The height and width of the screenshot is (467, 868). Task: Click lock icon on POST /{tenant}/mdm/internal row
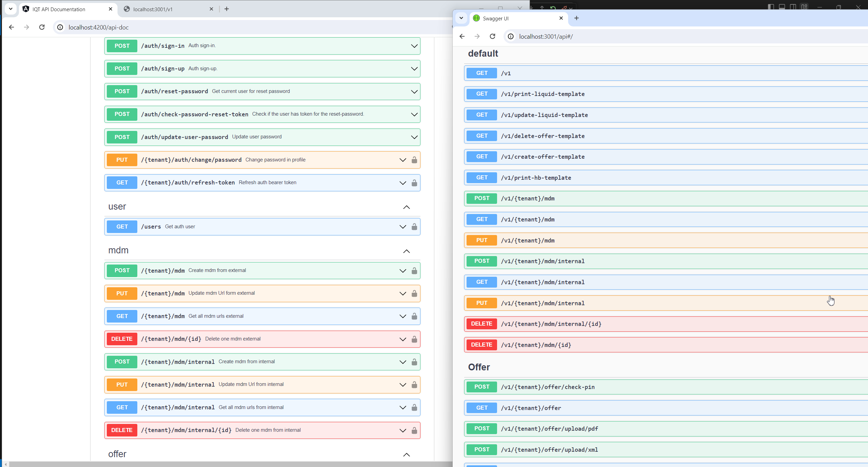pyautogui.click(x=414, y=362)
